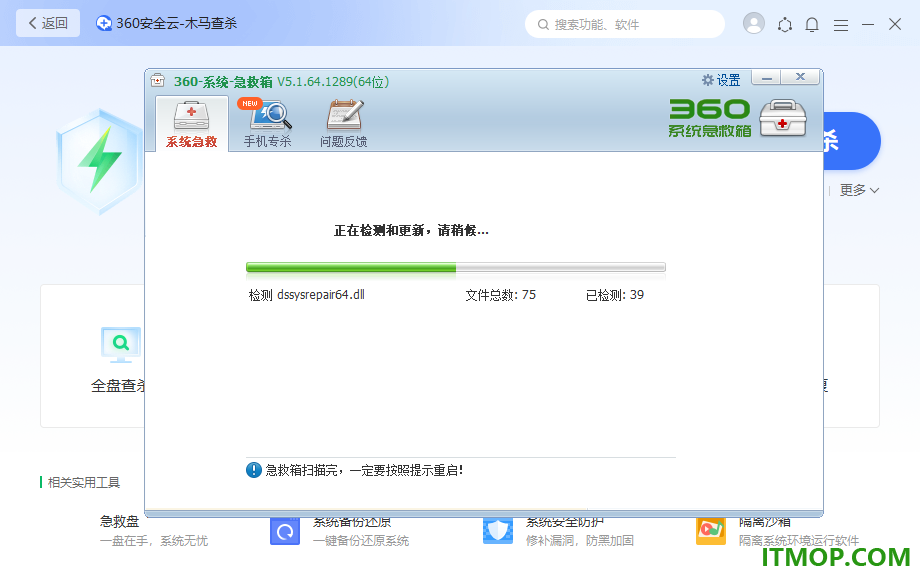
Task: Click the 已检测: 39 text
Action: click(x=615, y=295)
